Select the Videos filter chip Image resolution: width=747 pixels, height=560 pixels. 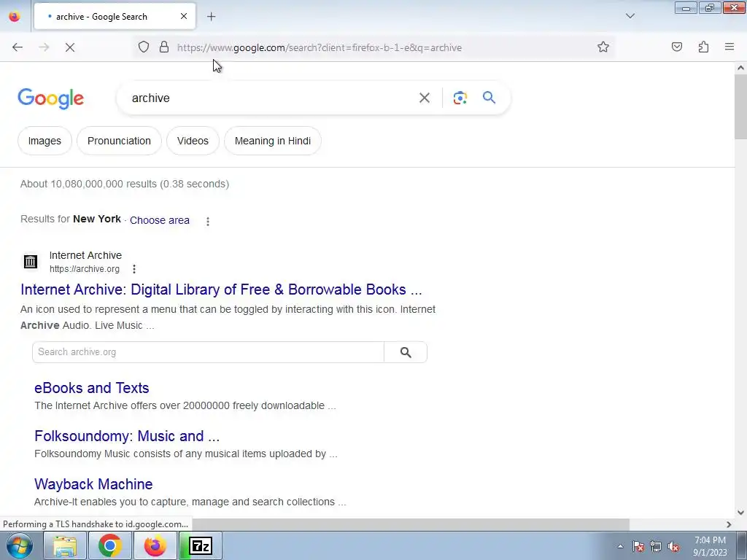193,141
